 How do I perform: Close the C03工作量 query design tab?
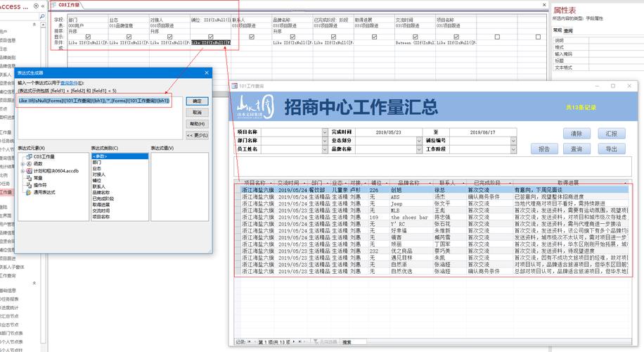(x=544, y=5)
